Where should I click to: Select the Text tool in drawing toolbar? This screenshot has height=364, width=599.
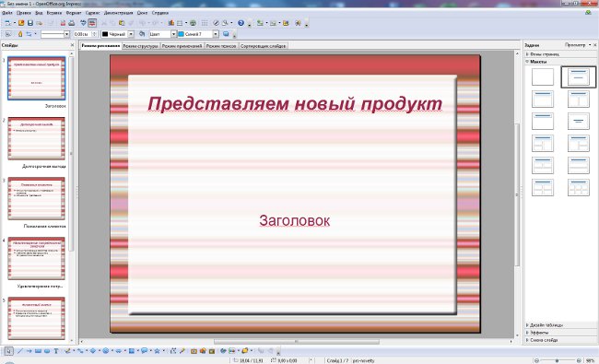[x=56, y=350]
